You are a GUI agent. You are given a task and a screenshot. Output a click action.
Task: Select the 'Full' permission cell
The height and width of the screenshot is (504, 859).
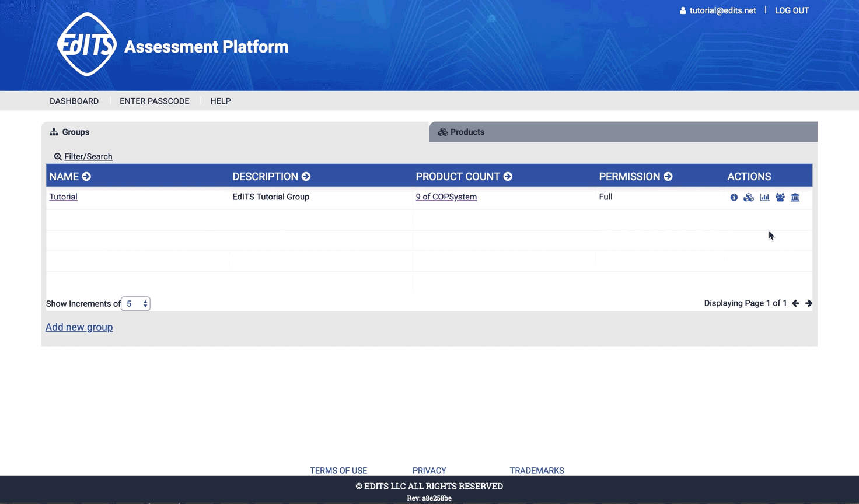coord(606,197)
